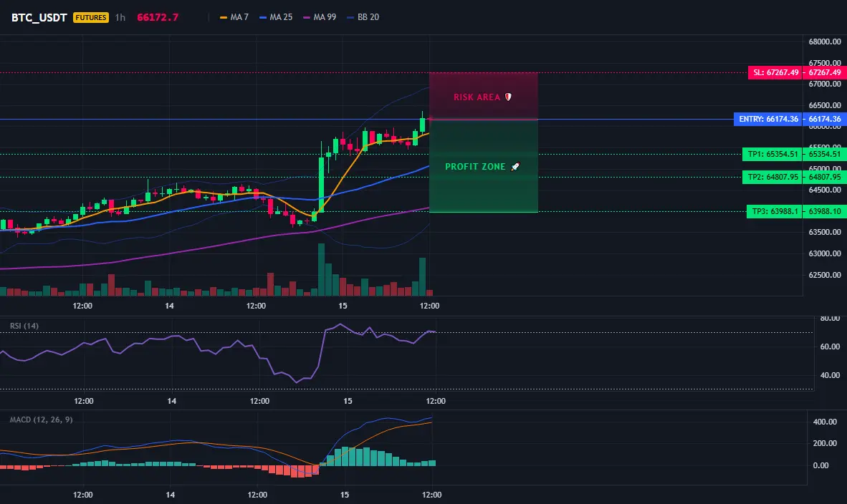Viewport: 847px width, 504px height.
Task: Click the MACD 400.00 axis label
Action: tap(825, 422)
